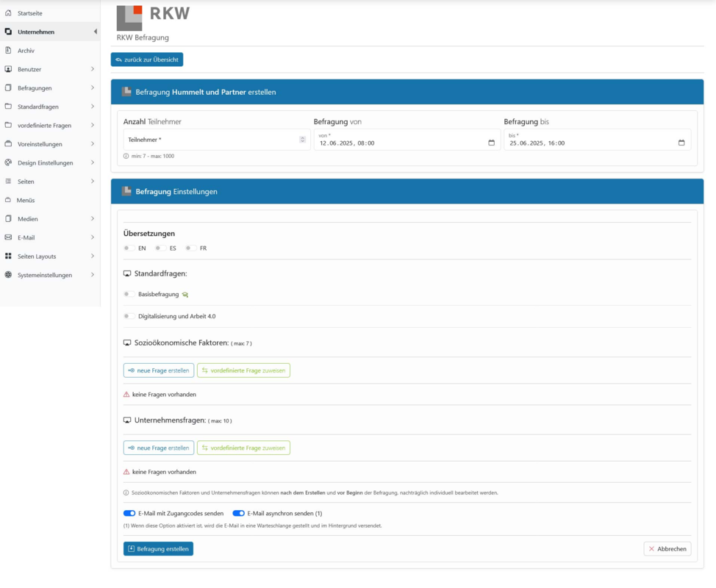Expand the Befragungen submenu chevron
The height and width of the screenshot is (588, 716).
(x=93, y=87)
